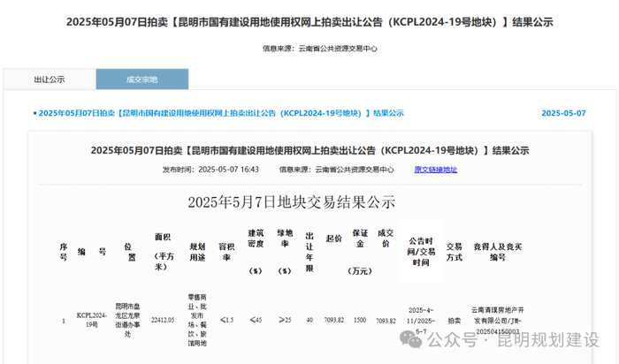Click the 信息来源 text under the top title

click(x=320, y=49)
